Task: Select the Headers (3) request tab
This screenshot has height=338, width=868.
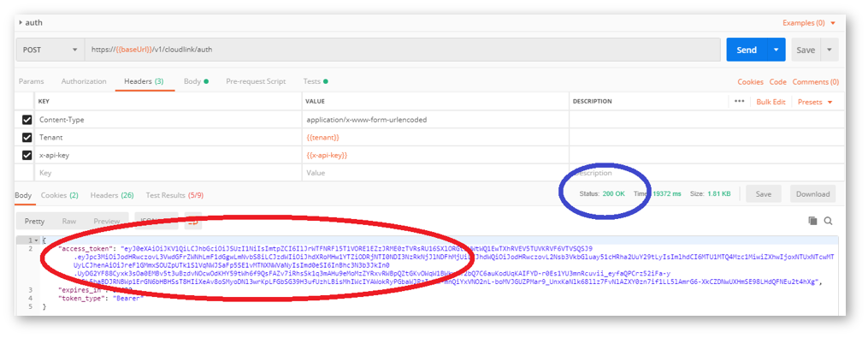Action: (144, 81)
